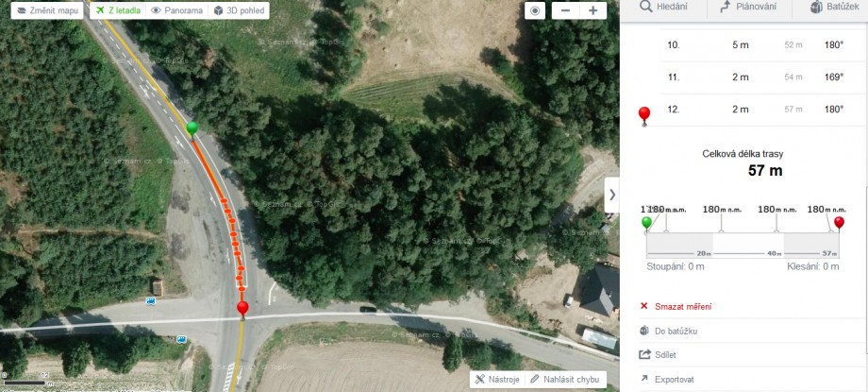Click the bus stop icon near crossroad
Screen dimensions: 868x392
click(151, 301)
